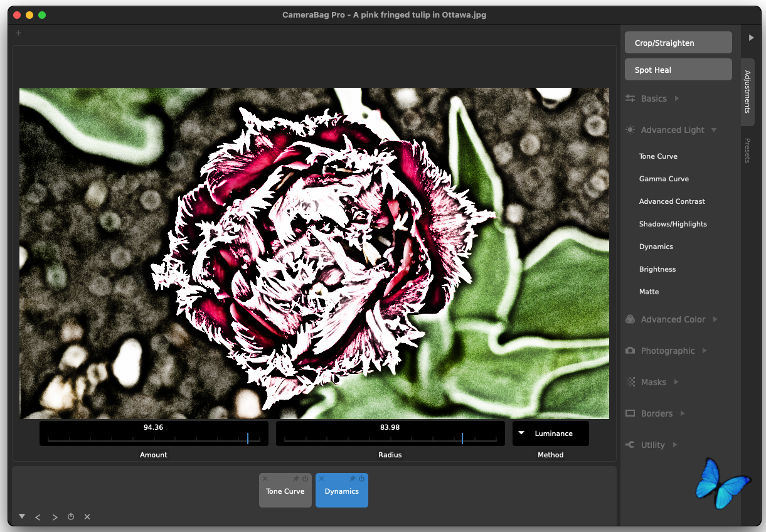Click the Advanced Light category label
Screen dimensions: 766x532
(x=673, y=130)
